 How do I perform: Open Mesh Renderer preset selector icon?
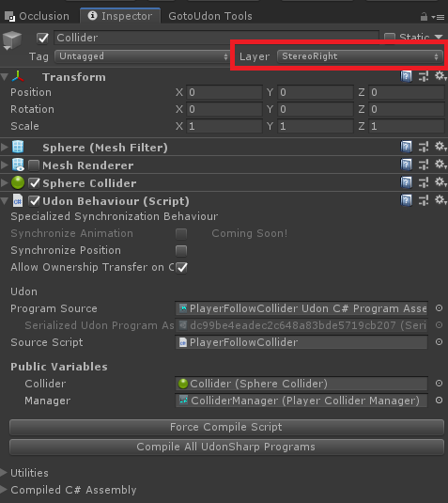tap(424, 165)
